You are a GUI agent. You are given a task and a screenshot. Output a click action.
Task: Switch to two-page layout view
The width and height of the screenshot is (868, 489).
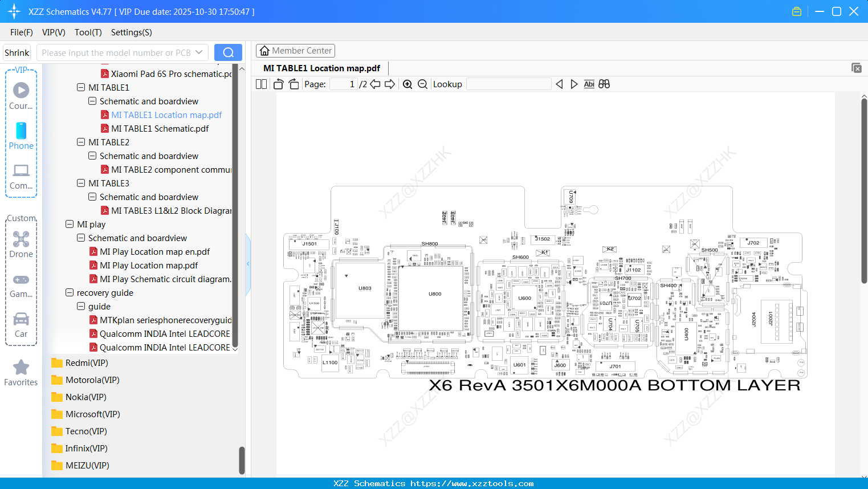tap(260, 84)
